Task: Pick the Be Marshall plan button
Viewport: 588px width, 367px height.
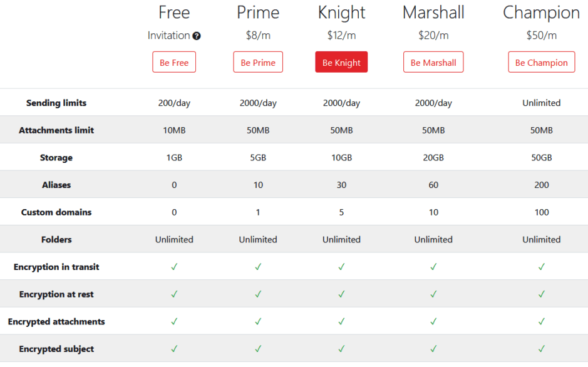Action: pos(433,62)
